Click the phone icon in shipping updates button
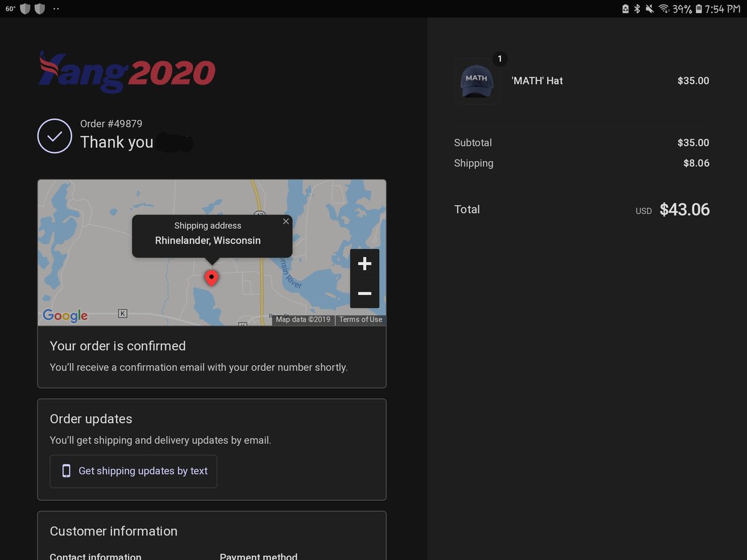This screenshot has height=560, width=747. 67,471
